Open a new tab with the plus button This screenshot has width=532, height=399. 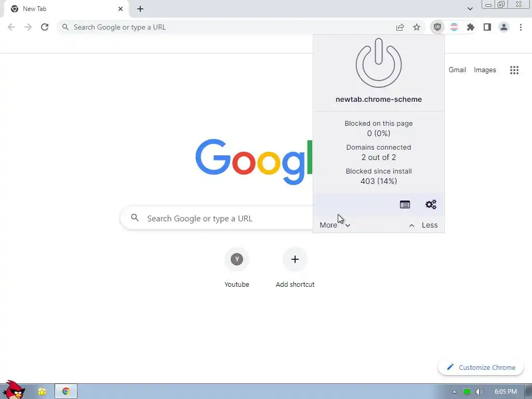click(x=140, y=9)
